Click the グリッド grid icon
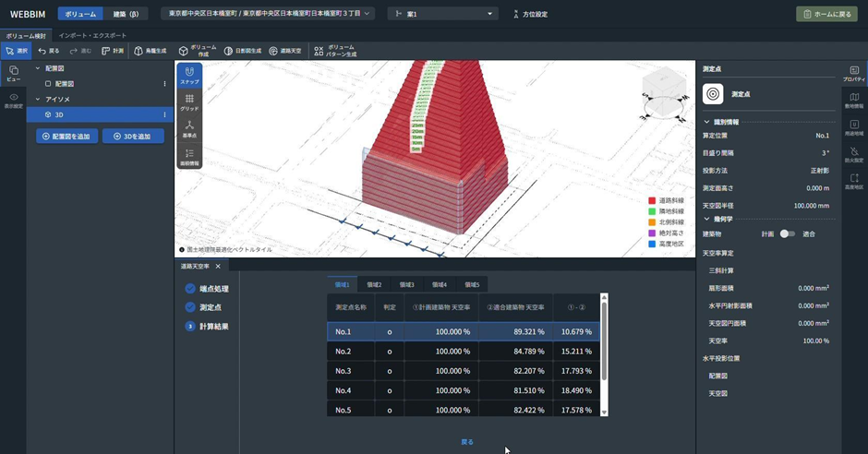The image size is (868, 454). [x=188, y=102]
